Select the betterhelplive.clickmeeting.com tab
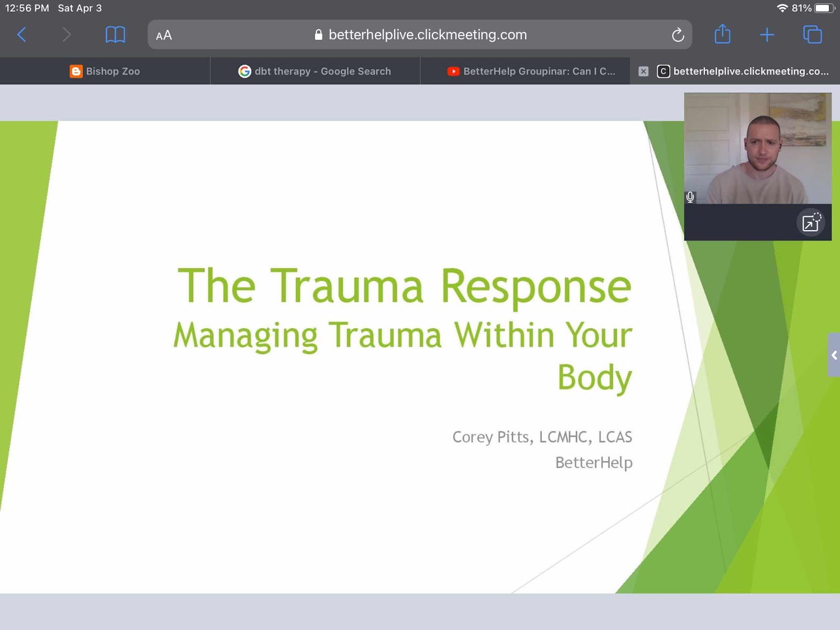Image resolution: width=840 pixels, height=630 pixels. pyautogui.click(x=735, y=71)
